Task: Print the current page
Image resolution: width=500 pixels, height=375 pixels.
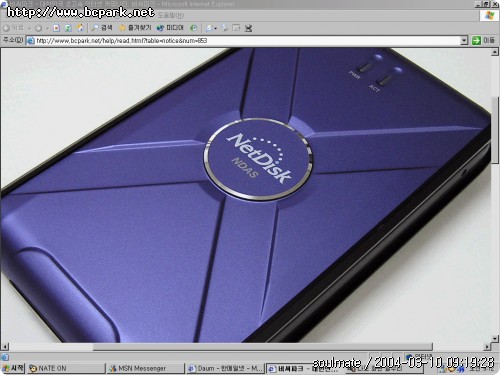Action: point(225,28)
